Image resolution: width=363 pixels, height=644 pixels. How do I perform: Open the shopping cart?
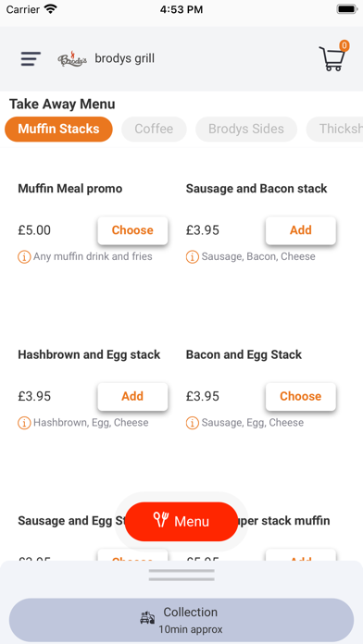coord(333,56)
